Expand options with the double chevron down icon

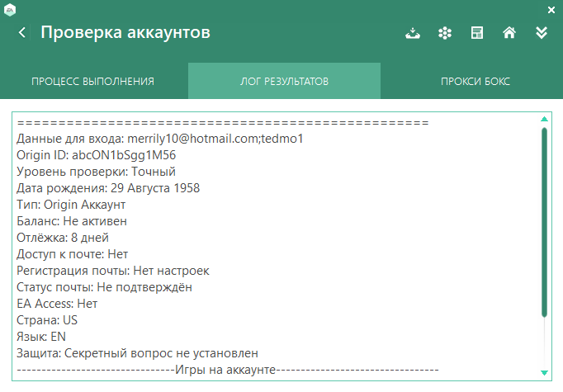(542, 33)
